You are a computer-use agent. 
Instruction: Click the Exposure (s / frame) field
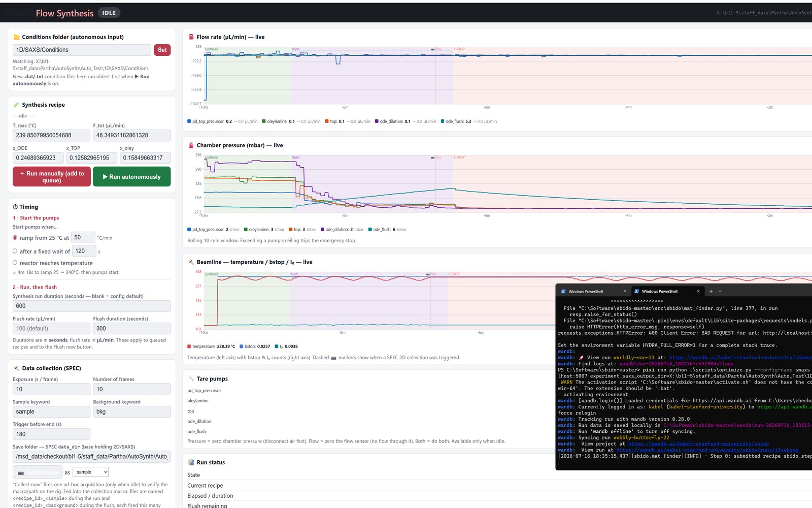coord(51,389)
